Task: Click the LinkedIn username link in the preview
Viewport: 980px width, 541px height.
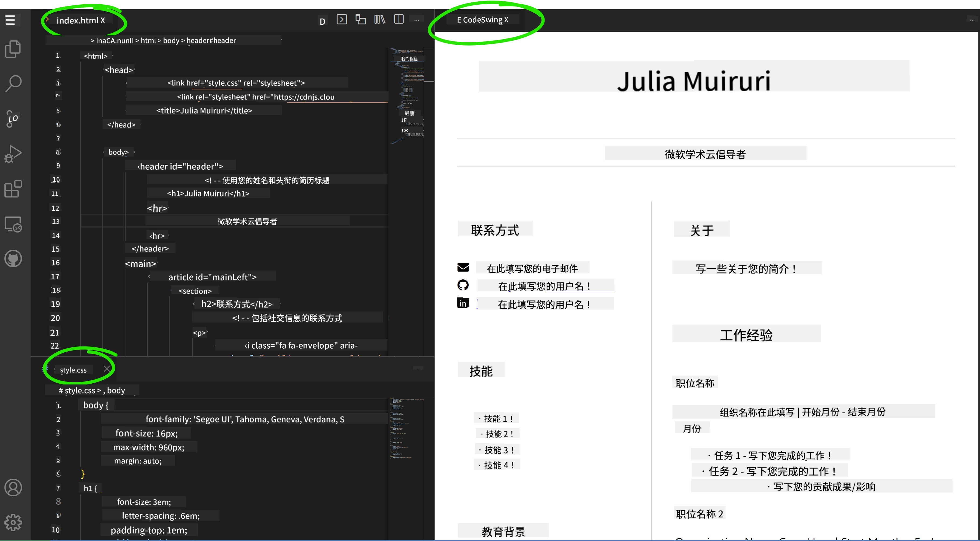Action: coord(545,304)
